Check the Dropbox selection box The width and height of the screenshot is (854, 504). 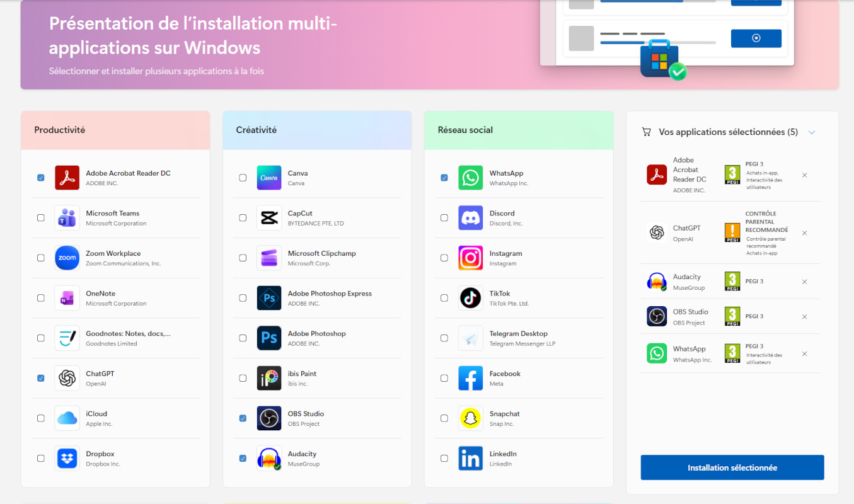click(x=41, y=458)
